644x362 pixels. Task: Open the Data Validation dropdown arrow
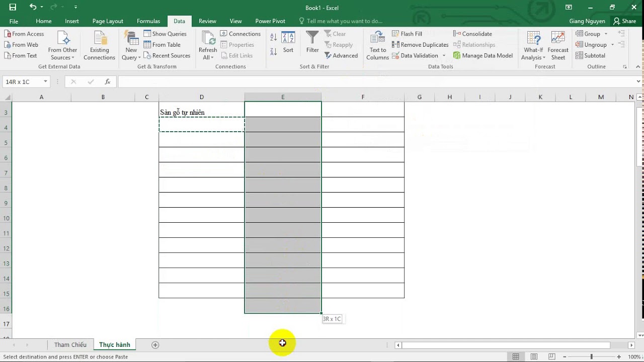[444, 56]
